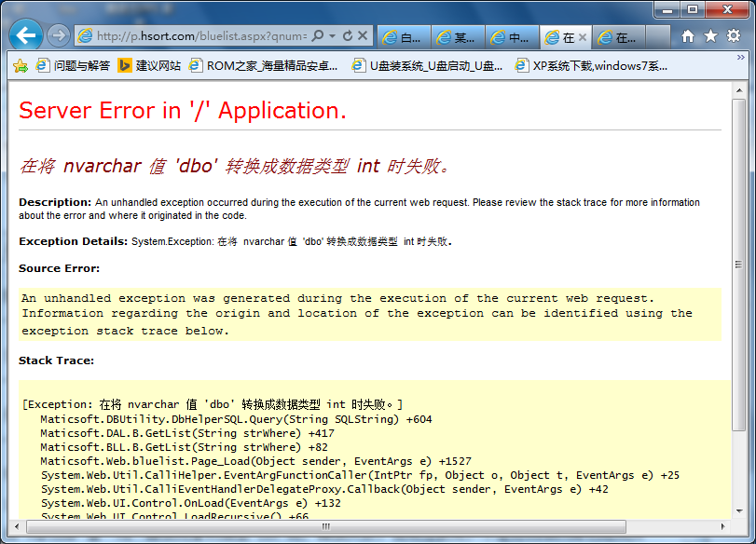The image size is (756, 544).
Task: Click the Maticsoft.BLL.B.GetList trace line
Action: 184,447
